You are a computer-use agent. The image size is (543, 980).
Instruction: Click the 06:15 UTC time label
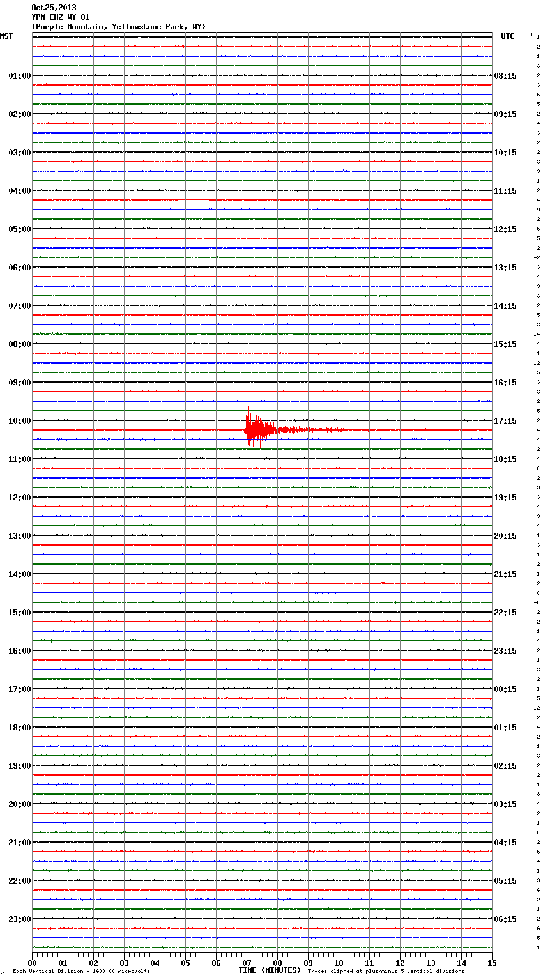[x=505, y=919]
